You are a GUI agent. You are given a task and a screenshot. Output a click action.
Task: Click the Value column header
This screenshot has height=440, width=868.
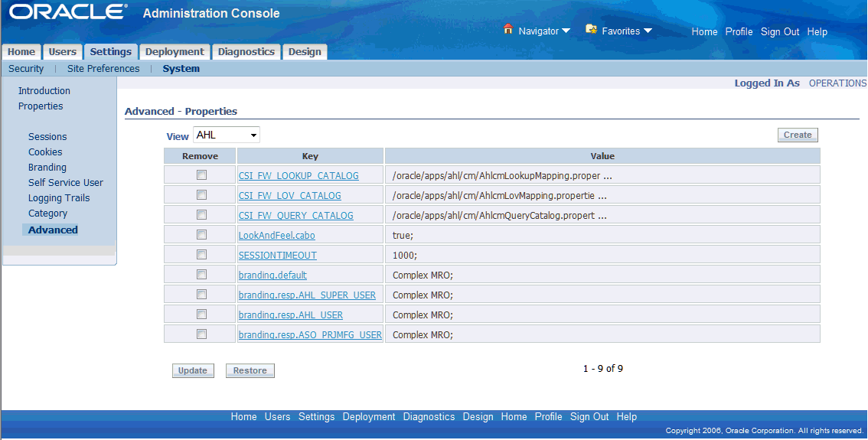click(602, 156)
